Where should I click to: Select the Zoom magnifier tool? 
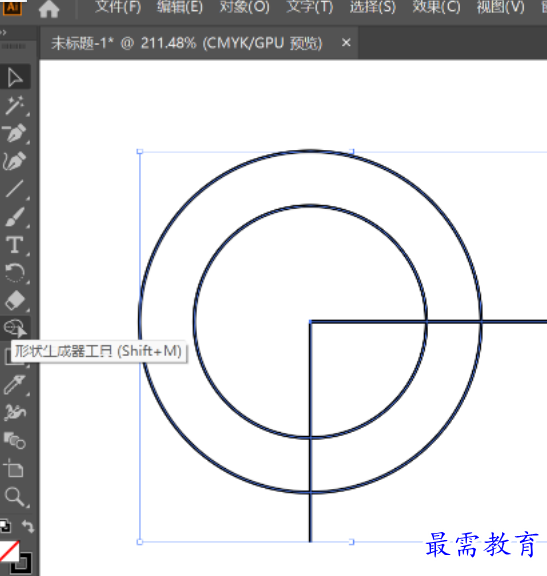pyautogui.click(x=15, y=497)
